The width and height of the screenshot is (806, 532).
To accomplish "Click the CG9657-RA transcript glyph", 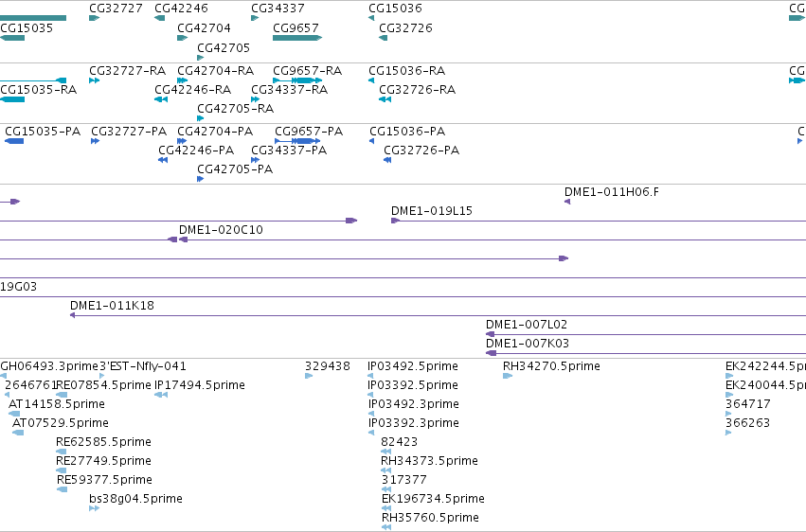I will point(297,80).
